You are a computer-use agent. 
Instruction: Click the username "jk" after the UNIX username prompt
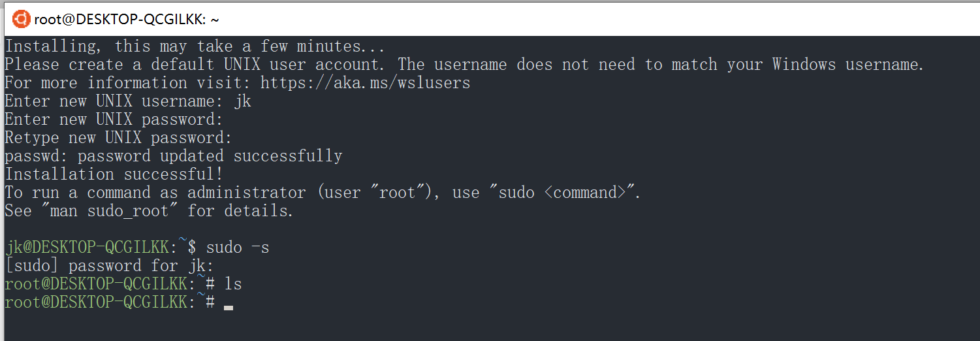(242, 101)
